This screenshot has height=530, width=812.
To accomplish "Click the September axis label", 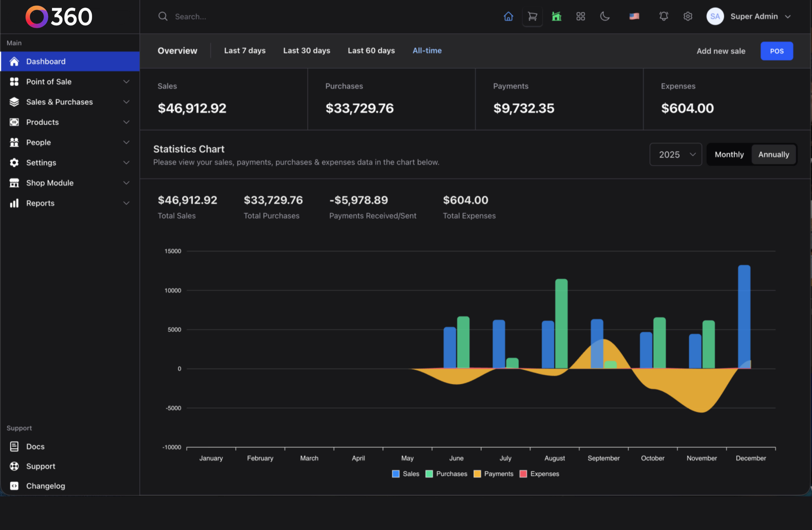I will 604,458.
